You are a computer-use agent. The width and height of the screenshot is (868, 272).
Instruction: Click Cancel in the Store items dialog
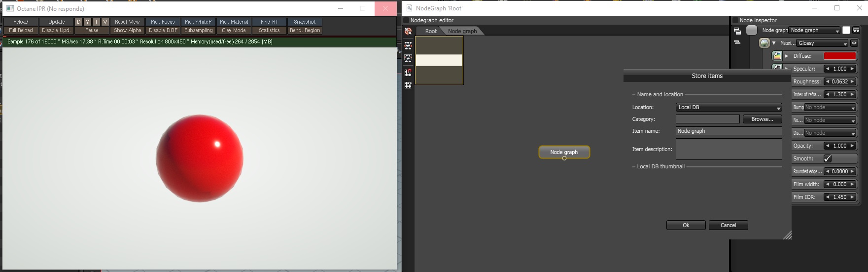click(729, 225)
